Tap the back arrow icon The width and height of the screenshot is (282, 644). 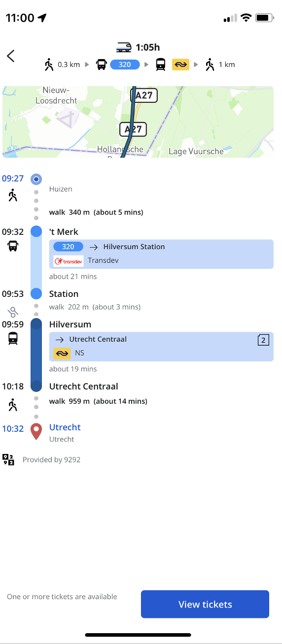11,56
